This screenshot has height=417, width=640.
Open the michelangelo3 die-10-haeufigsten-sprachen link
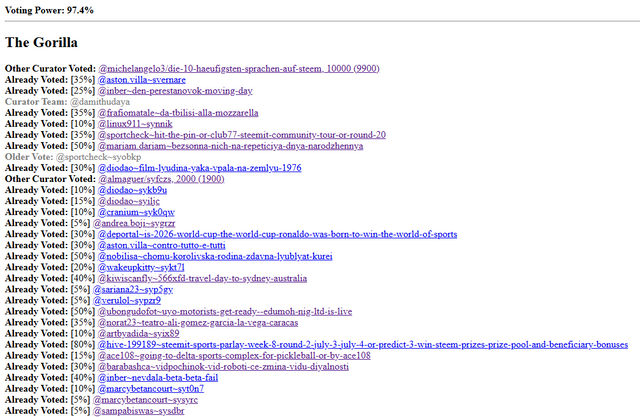coord(239,69)
